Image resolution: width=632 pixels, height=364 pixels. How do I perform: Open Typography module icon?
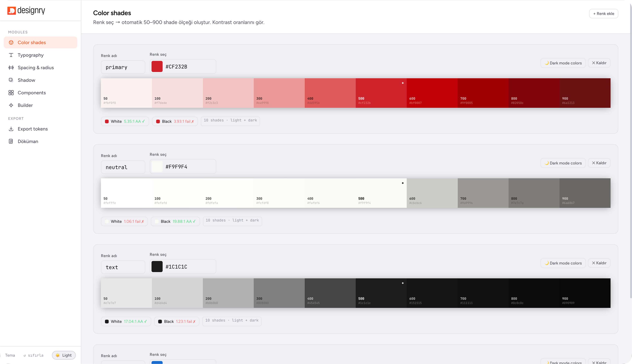tap(11, 55)
